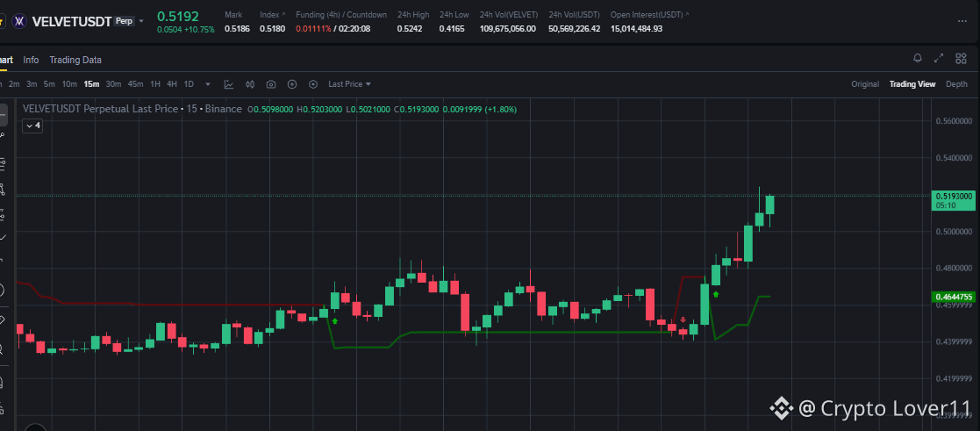Click the circled dot target icon
The height and width of the screenshot is (431, 980).
pos(313,83)
